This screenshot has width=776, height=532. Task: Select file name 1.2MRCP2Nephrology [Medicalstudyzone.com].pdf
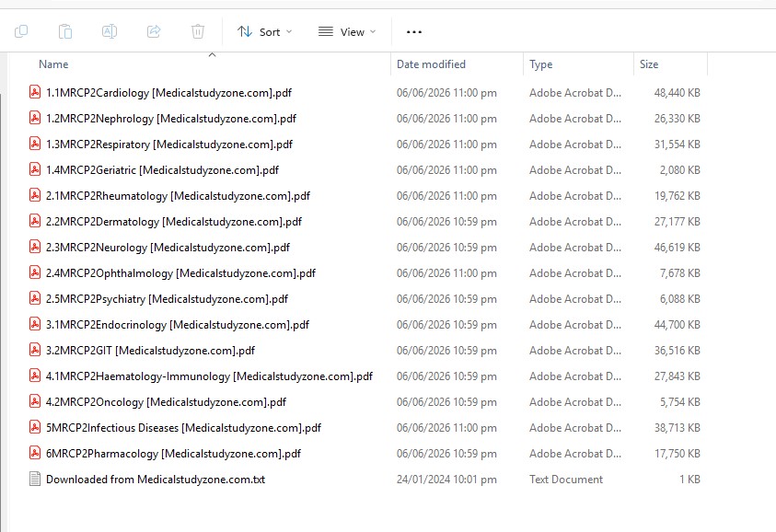point(171,119)
